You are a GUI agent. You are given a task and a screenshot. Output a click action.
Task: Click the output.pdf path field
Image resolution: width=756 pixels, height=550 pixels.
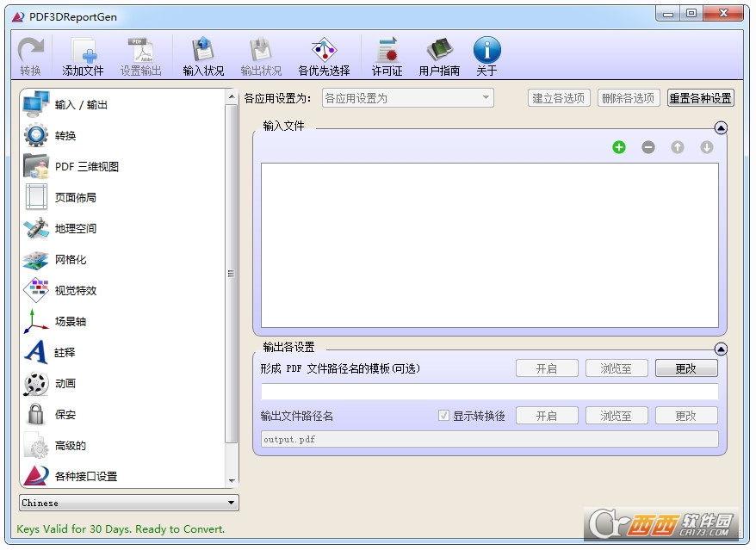(x=489, y=439)
